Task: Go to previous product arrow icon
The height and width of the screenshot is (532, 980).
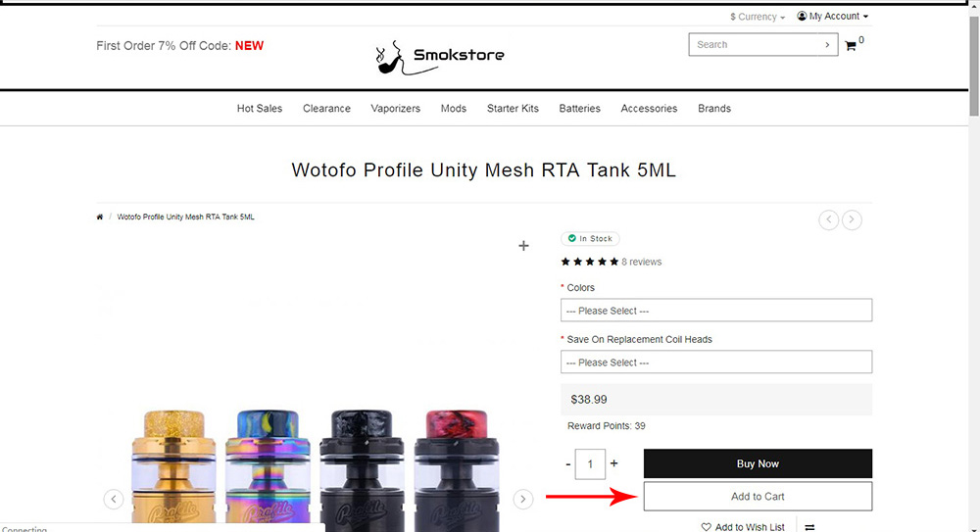Action: coord(829,219)
